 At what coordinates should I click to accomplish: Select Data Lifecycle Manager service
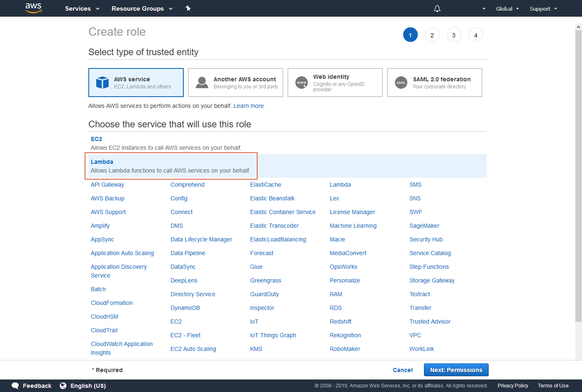point(201,239)
